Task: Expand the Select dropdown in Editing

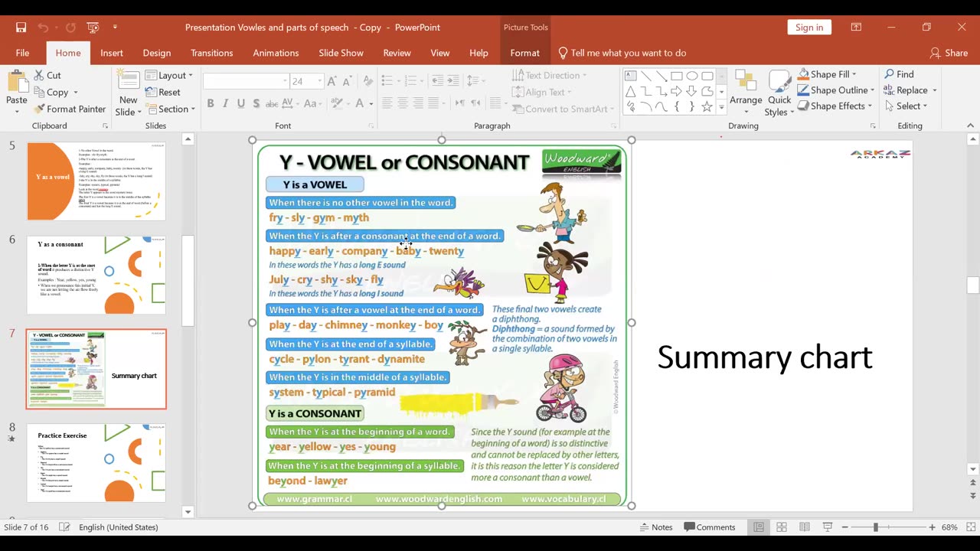Action: coord(906,106)
